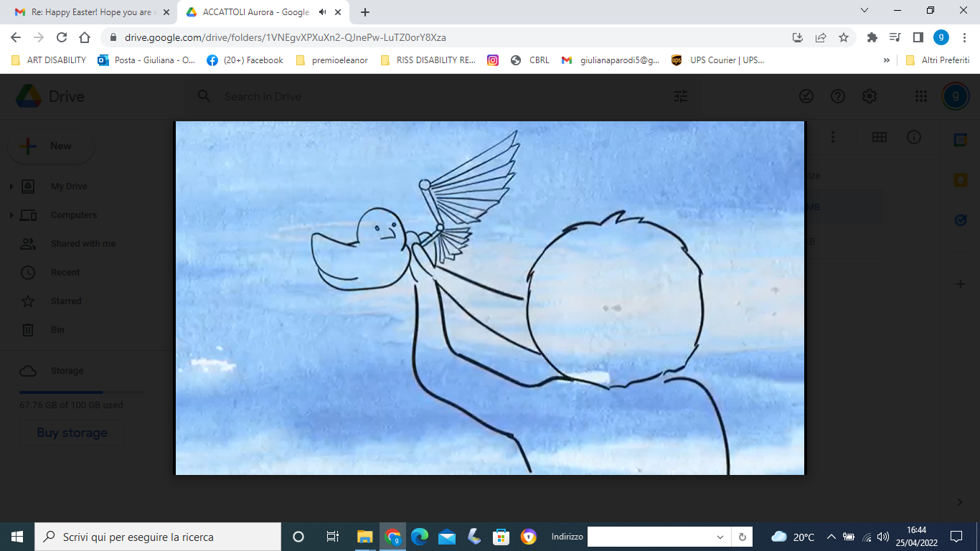
Task: Open the offline ready status icon
Action: coord(806,96)
